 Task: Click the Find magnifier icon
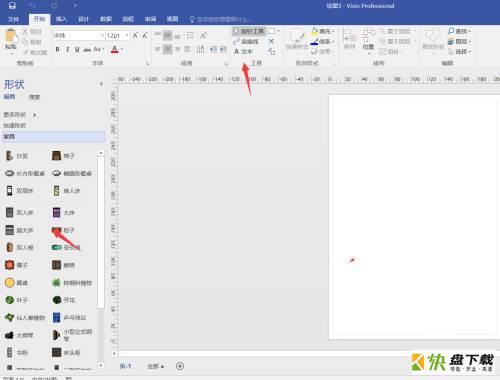tap(451, 31)
